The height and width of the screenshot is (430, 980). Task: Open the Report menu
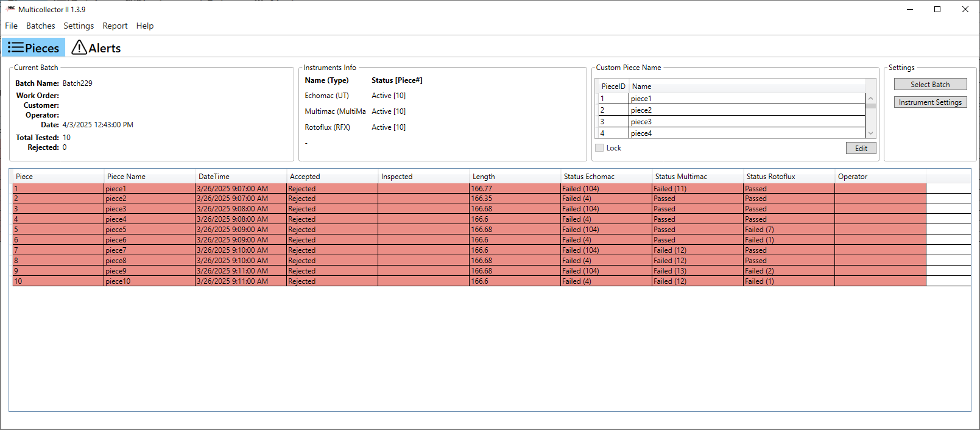click(x=115, y=26)
